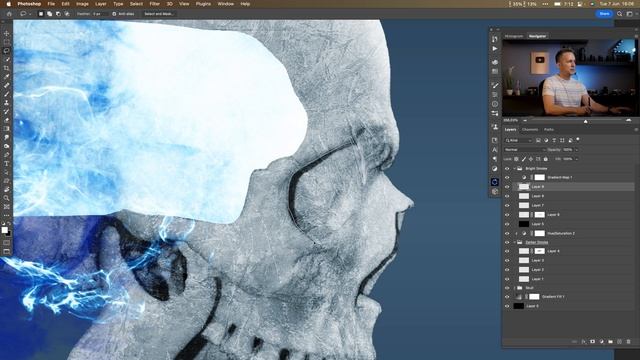Click the Select and Mask button
Viewport: 640px width, 360px height.
[159, 14]
